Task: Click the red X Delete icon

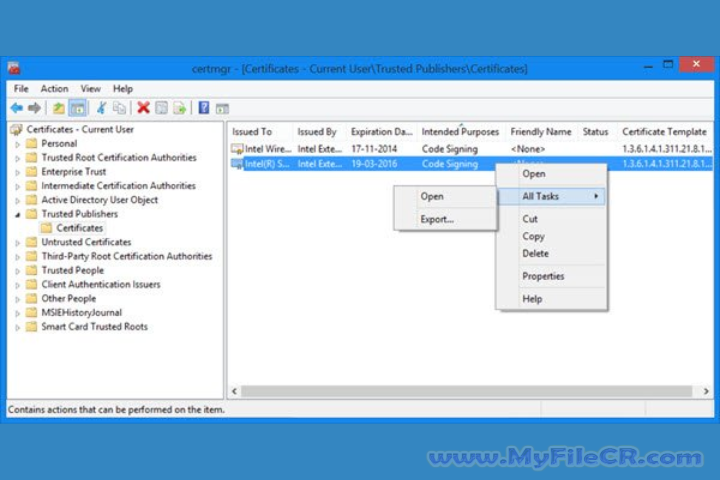Action: click(143, 108)
